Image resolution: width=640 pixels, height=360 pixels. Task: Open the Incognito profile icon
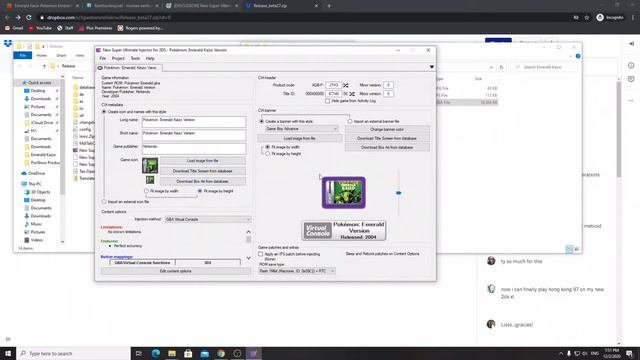tap(600, 18)
